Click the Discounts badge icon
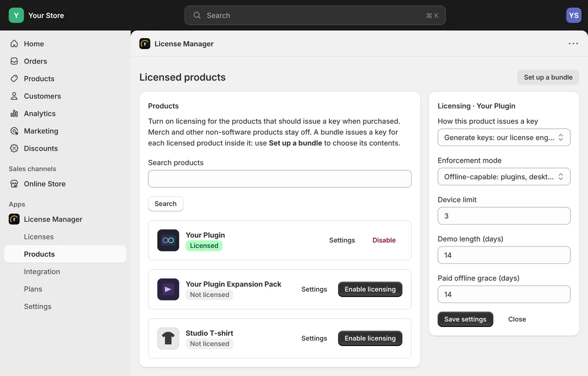The width and height of the screenshot is (588, 376). (14, 148)
